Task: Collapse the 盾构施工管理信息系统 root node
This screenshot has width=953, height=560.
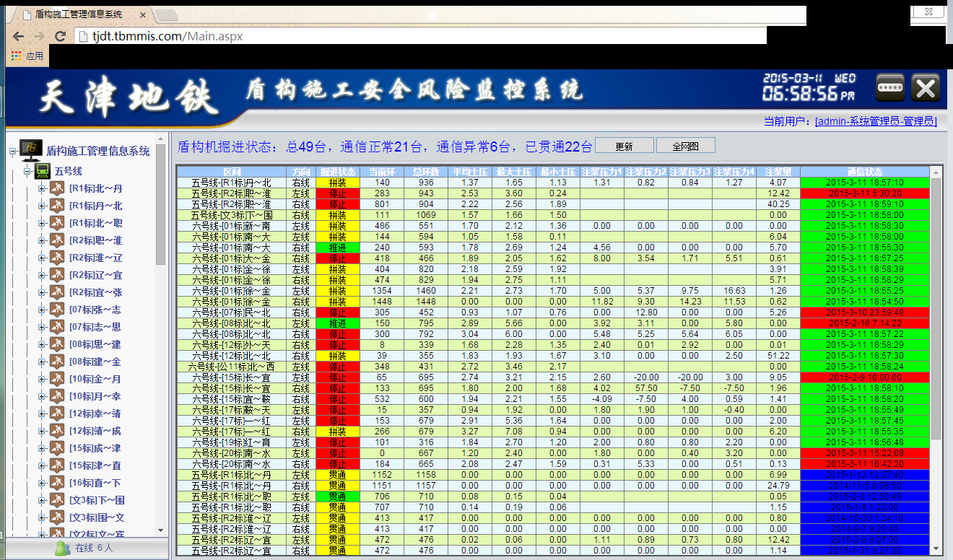Action: pos(13,152)
